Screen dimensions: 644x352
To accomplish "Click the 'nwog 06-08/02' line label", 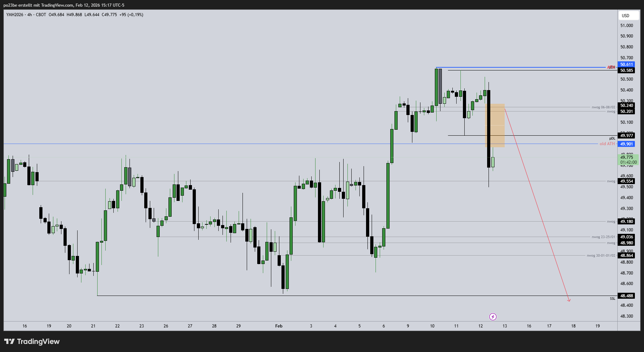I will click(x=603, y=107).
